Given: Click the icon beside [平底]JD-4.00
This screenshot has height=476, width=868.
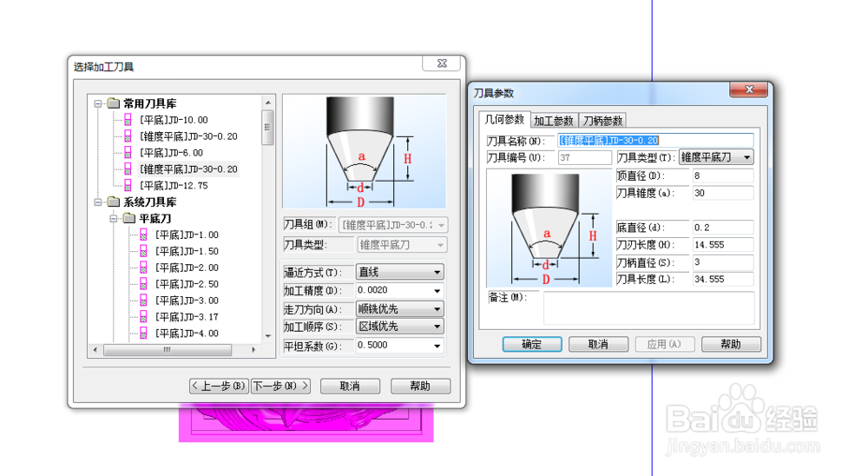Looking at the screenshot, I should click(143, 333).
